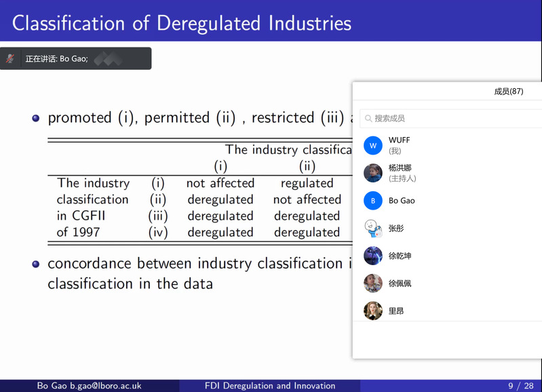Select member name Bo Gao in list
Screen dimensions: 542x392
click(x=402, y=201)
